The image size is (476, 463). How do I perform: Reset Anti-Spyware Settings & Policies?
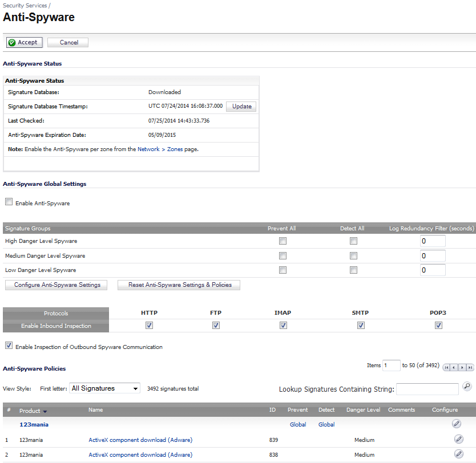pos(179,285)
